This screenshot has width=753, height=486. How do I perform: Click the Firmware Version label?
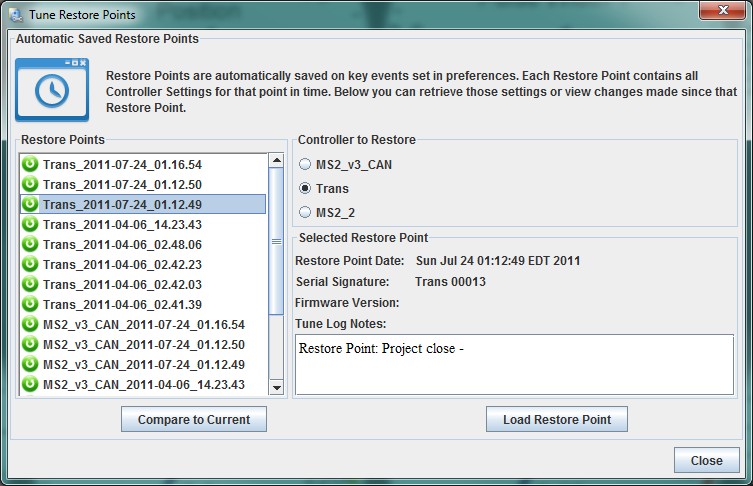point(347,303)
